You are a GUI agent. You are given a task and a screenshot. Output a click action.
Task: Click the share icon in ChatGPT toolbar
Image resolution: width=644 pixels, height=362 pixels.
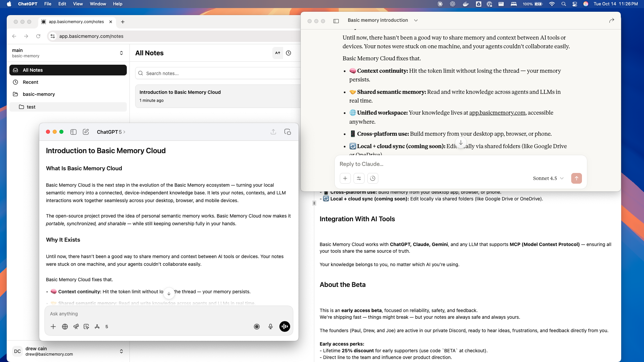coord(273,132)
